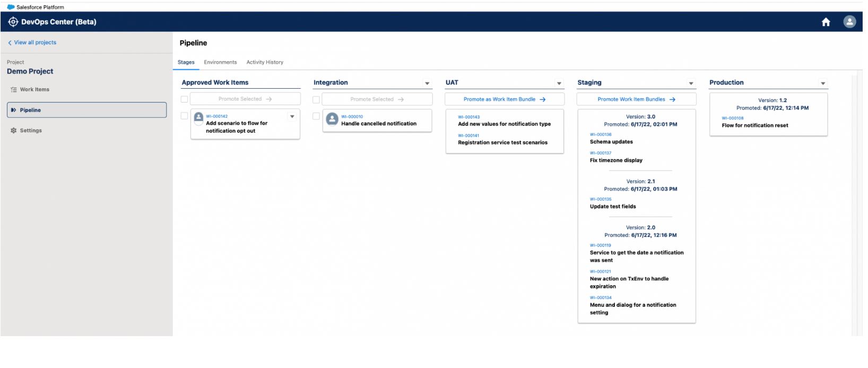Viewport: 868px width, 368px height.
Task: Click the Salesforce cloud logo
Action: click(x=11, y=7)
